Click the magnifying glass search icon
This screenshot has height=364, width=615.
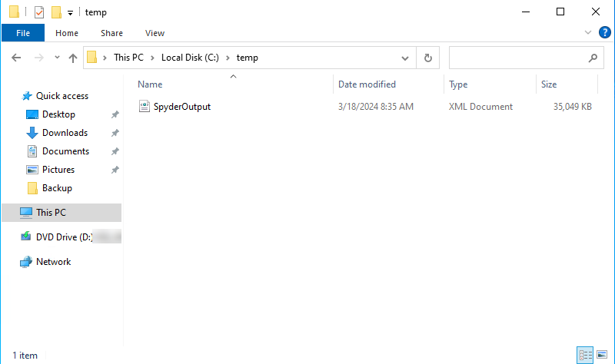click(x=593, y=58)
